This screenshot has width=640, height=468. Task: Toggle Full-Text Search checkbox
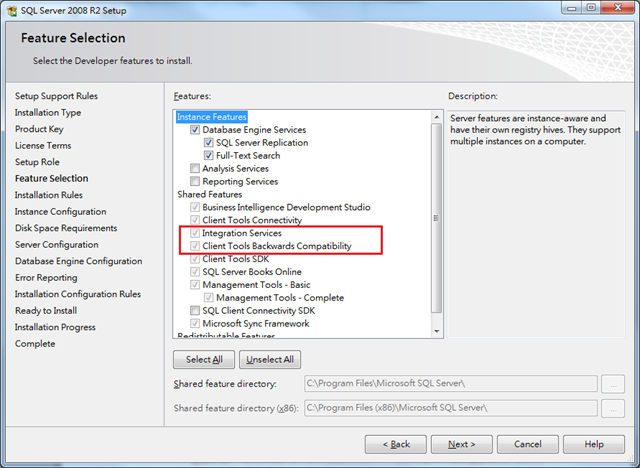point(208,156)
